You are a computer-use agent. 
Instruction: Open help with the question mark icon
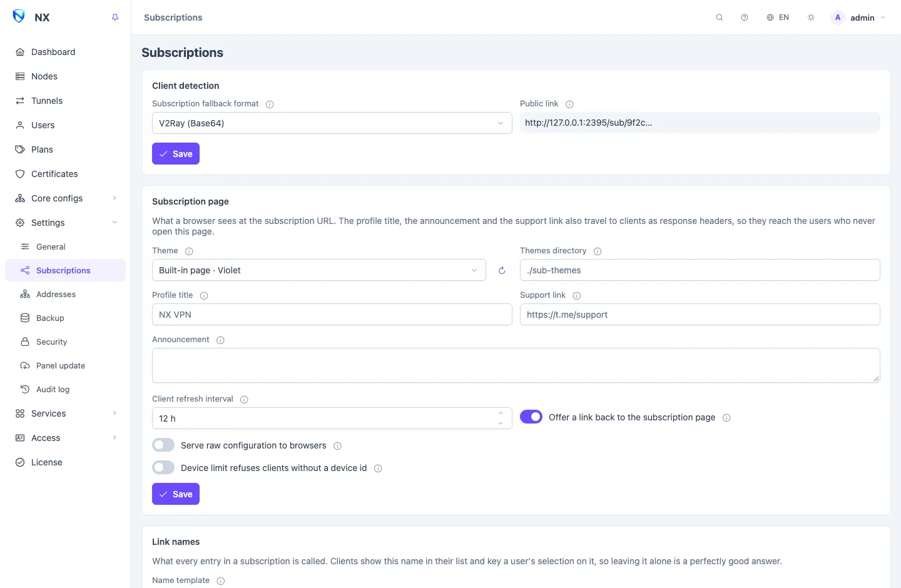pos(745,18)
